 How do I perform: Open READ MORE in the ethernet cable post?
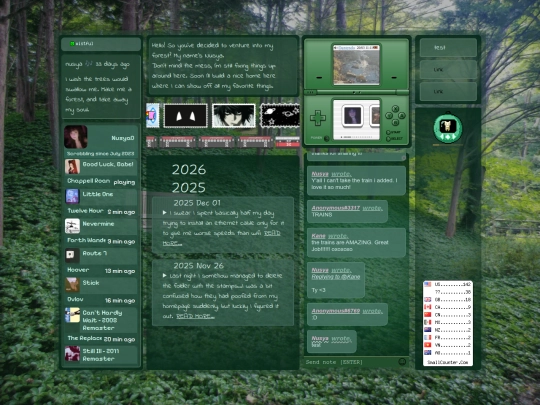222,238
